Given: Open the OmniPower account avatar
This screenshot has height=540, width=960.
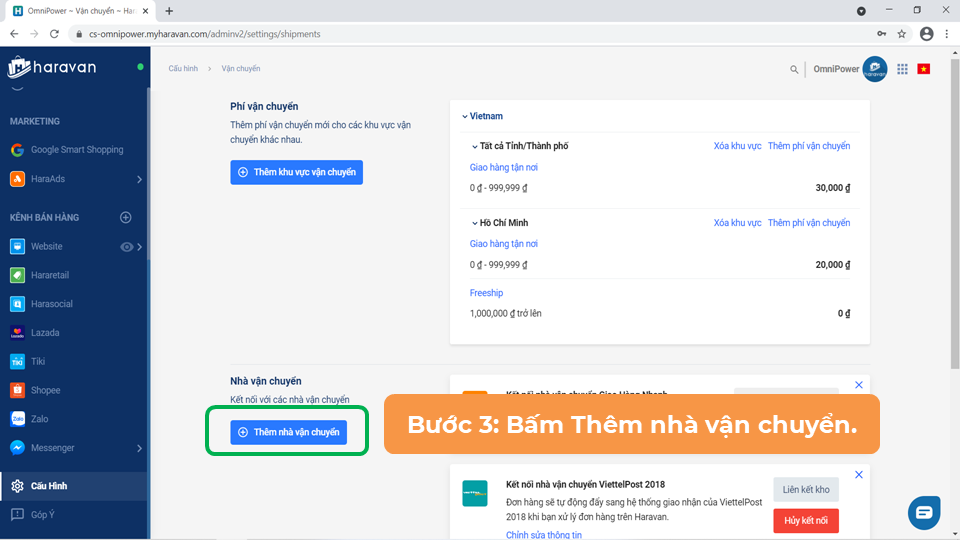Looking at the screenshot, I should 875,69.
